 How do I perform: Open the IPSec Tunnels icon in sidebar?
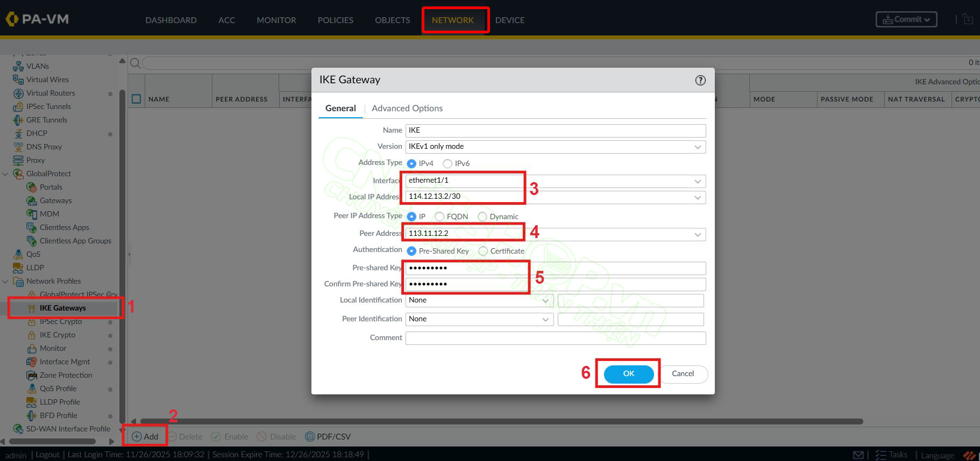click(x=18, y=106)
